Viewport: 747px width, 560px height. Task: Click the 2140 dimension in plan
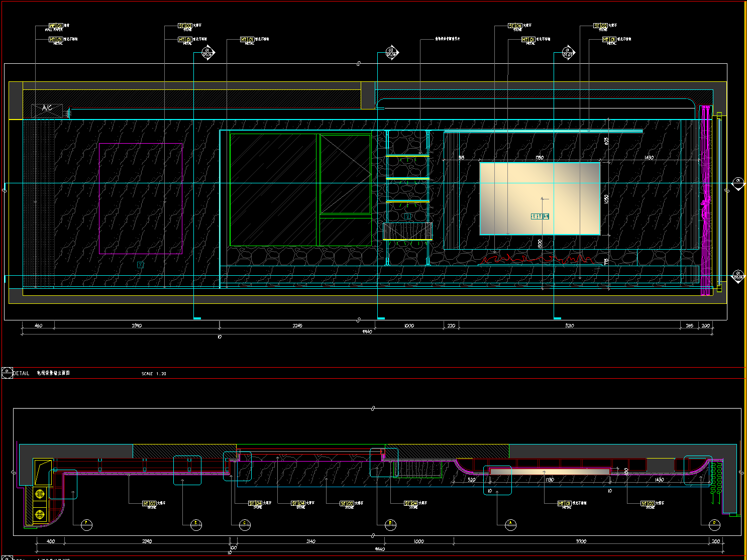tap(311, 541)
